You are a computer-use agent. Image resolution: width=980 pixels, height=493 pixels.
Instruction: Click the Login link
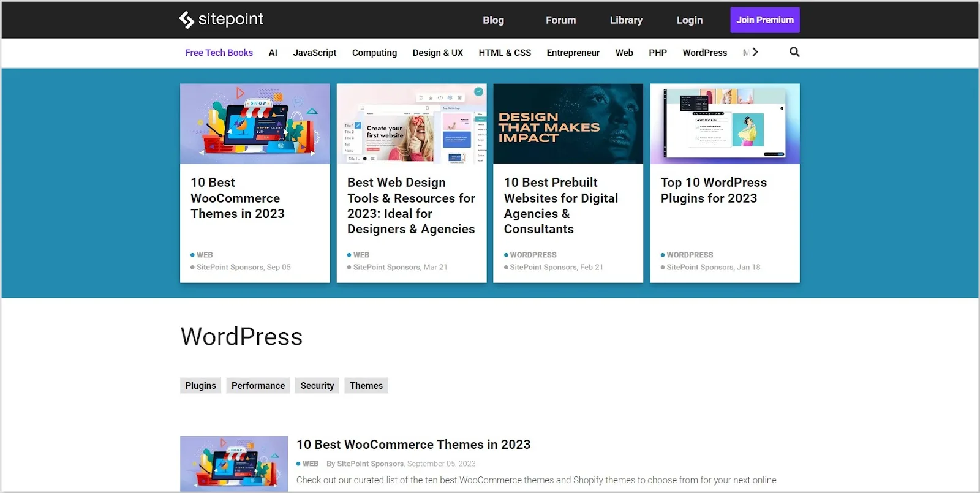click(x=689, y=20)
